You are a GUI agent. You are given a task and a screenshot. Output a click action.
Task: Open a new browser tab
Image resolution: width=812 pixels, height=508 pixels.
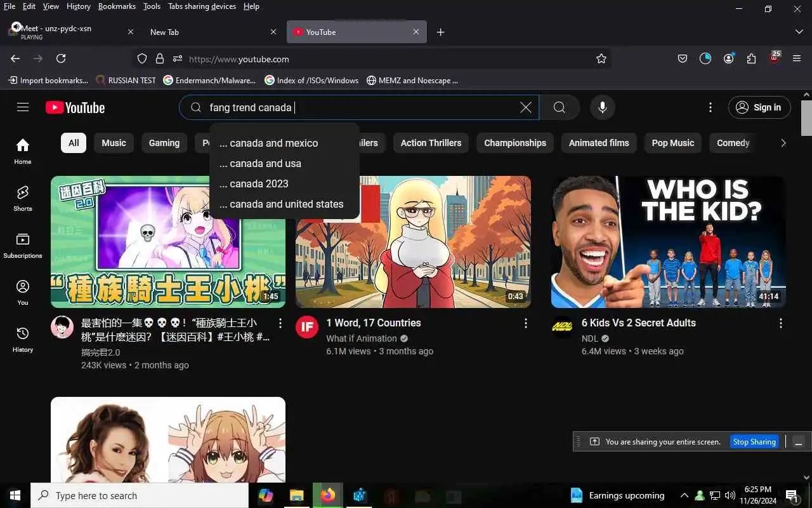[x=441, y=32]
